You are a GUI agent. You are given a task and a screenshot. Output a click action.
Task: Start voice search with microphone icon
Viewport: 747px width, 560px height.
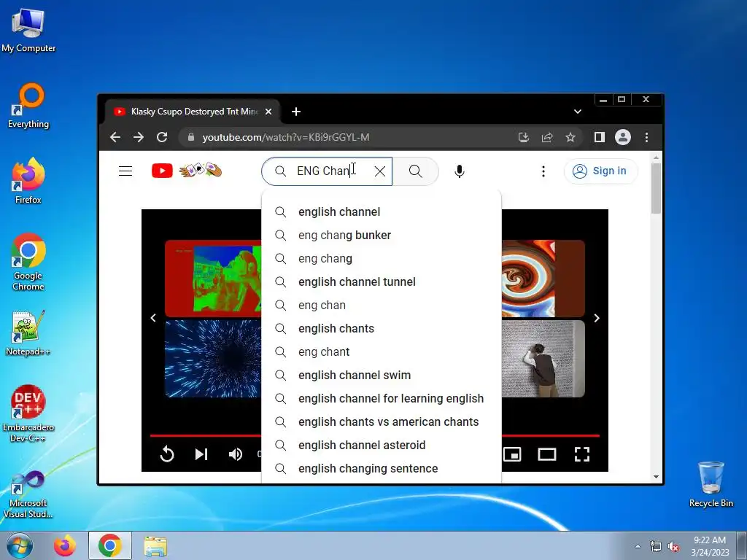click(x=460, y=171)
